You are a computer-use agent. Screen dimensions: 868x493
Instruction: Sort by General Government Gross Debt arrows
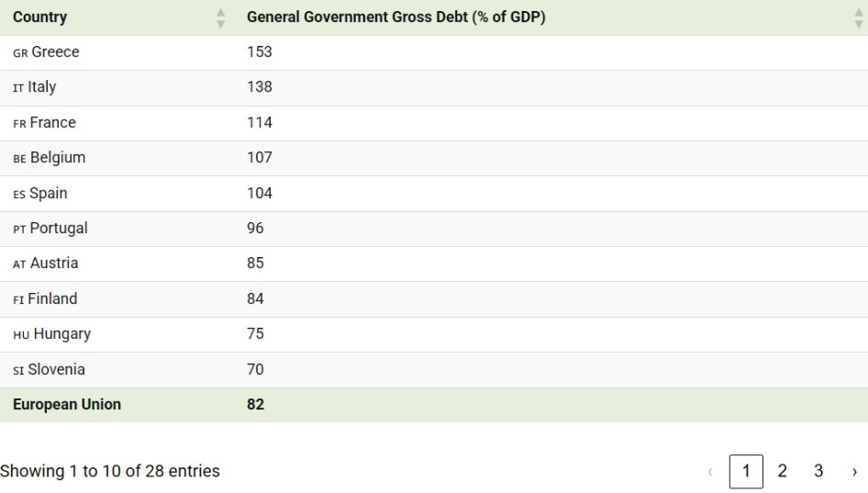pos(858,17)
